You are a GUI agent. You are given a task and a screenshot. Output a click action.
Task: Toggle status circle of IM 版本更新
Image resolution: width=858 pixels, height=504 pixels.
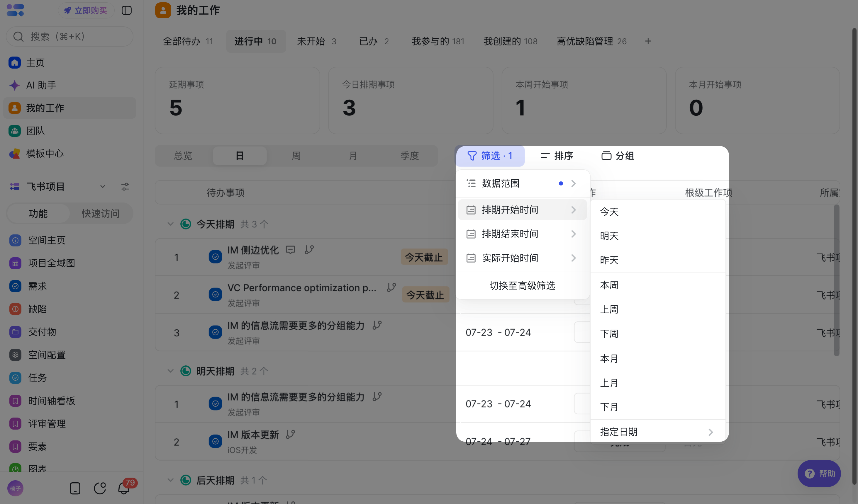[x=215, y=441]
